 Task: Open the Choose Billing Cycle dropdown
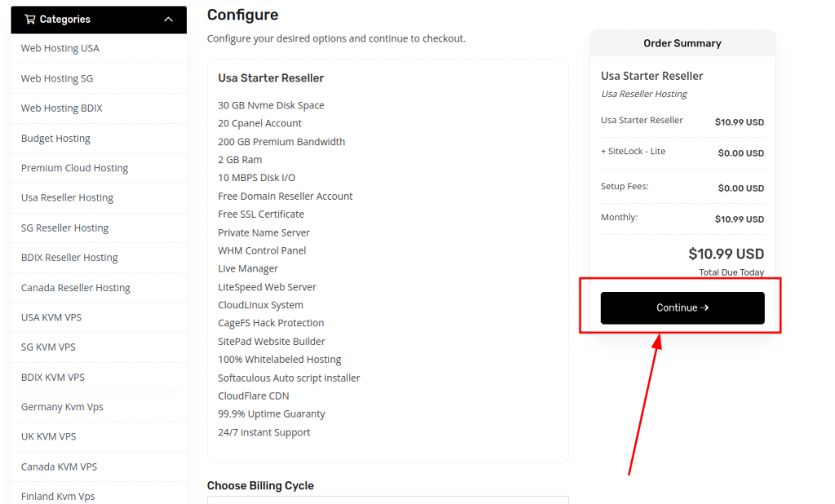[387, 500]
